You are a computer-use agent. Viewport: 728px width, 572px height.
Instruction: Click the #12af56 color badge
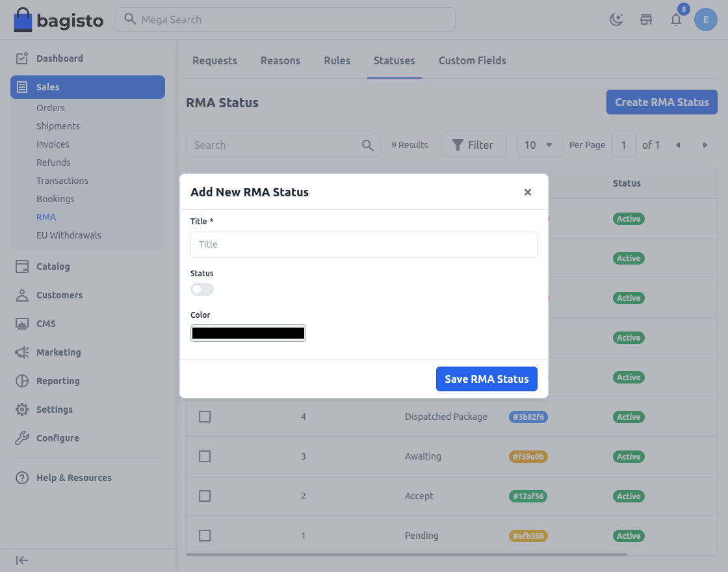528,497
